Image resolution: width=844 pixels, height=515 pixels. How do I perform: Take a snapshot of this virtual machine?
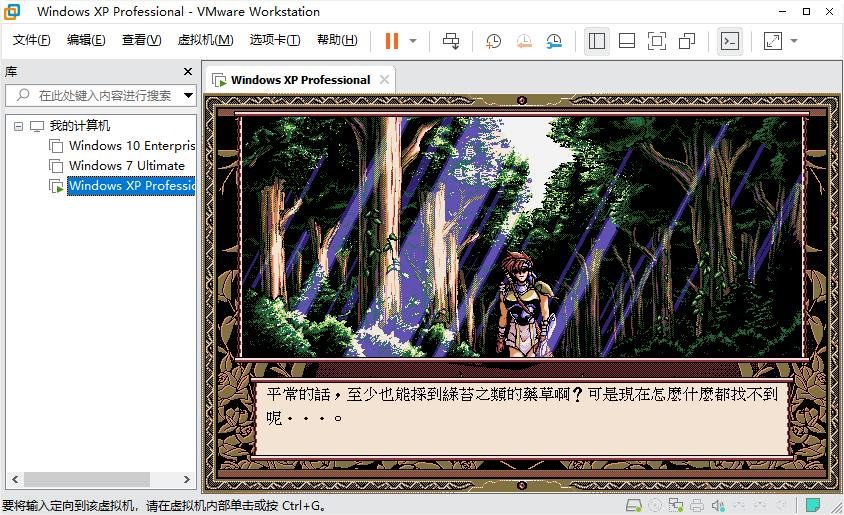[493, 41]
